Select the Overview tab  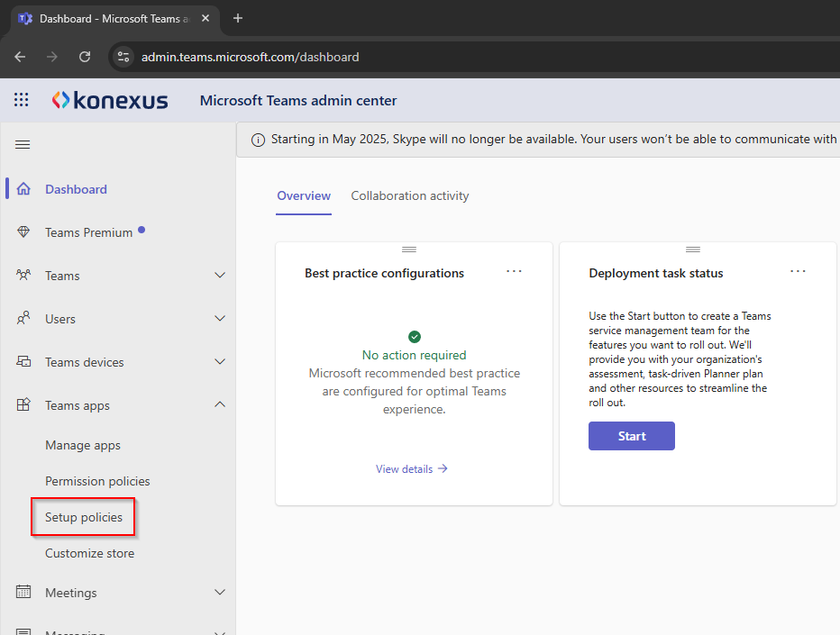(x=304, y=195)
